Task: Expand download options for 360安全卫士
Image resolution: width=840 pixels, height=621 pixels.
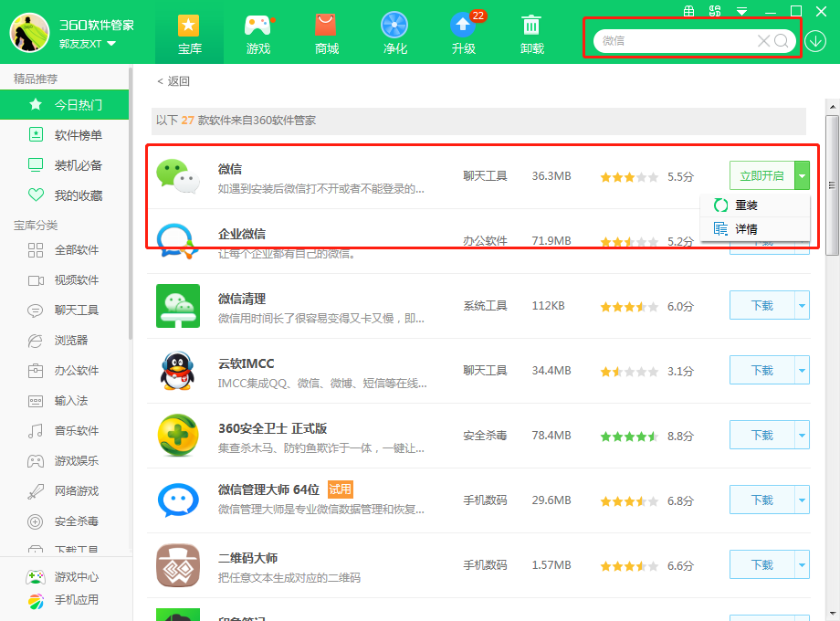Action: 802,435
